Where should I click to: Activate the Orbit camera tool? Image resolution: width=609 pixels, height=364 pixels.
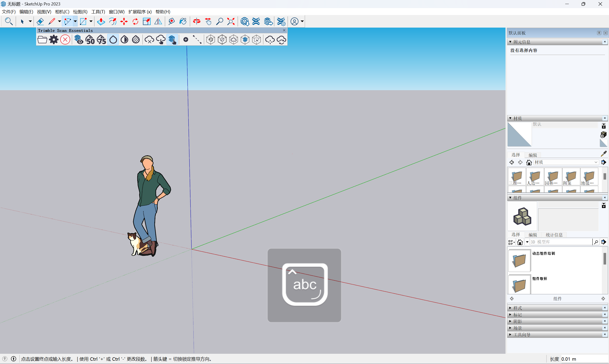pyautogui.click(x=196, y=22)
